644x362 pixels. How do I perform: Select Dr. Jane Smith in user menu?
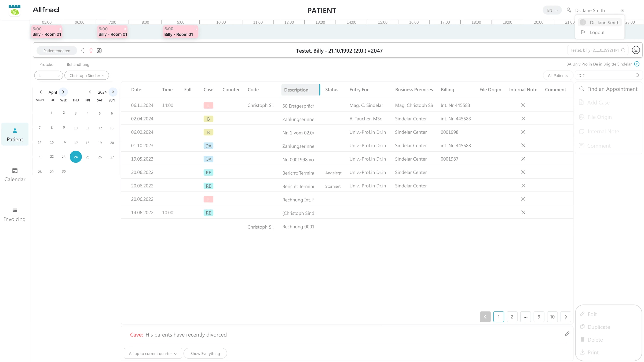600,23
